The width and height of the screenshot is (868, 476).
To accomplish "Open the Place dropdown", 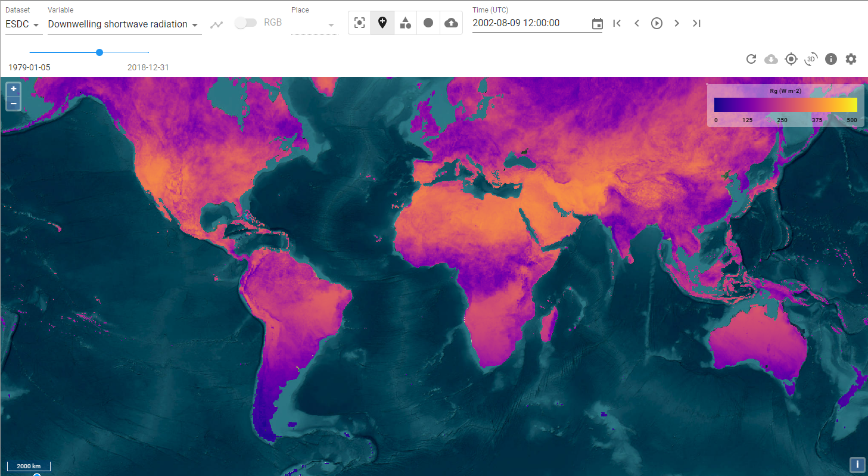I will click(315, 25).
